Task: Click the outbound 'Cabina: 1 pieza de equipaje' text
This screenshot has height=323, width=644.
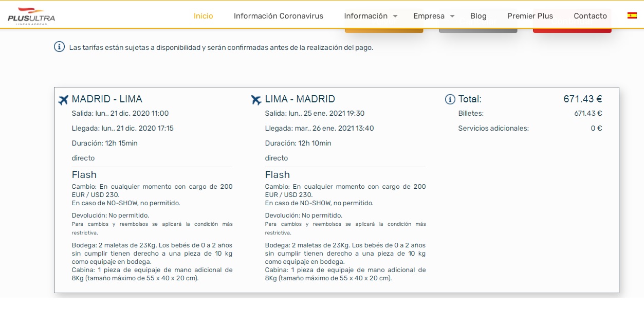Action: tap(152, 274)
